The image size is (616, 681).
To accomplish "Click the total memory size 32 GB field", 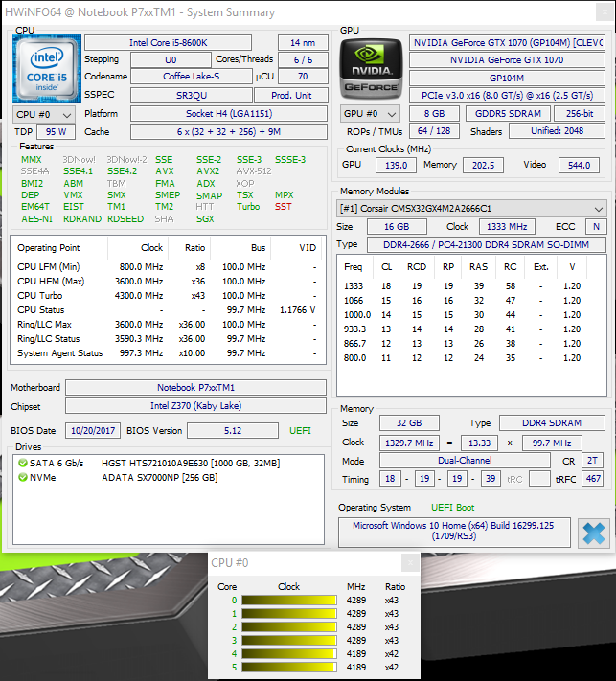I will [409, 423].
